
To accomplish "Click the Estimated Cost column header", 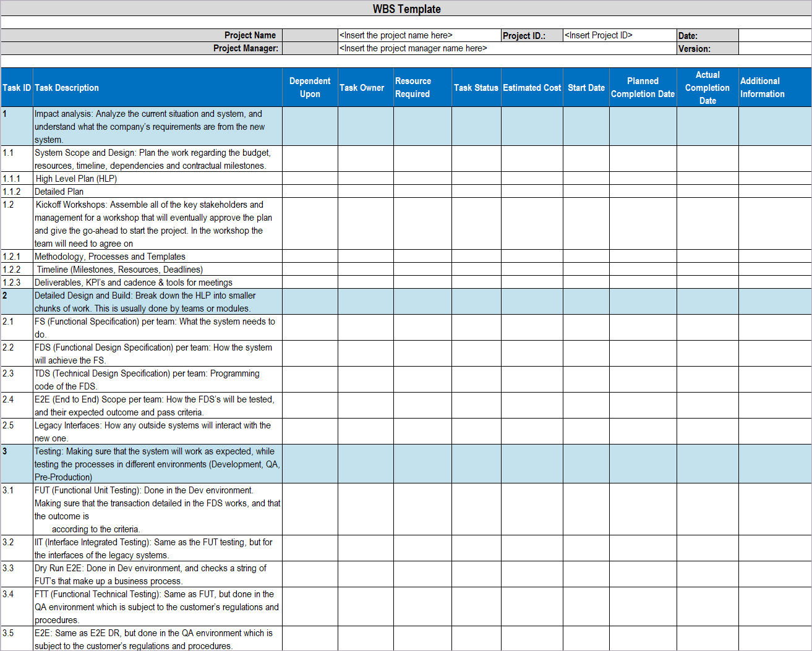I will pos(532,87).
